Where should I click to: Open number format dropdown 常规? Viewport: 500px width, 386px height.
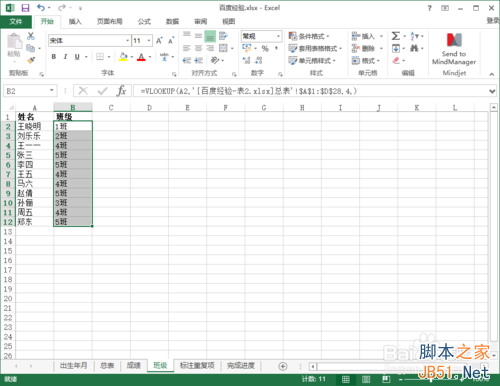pos(278,36)
